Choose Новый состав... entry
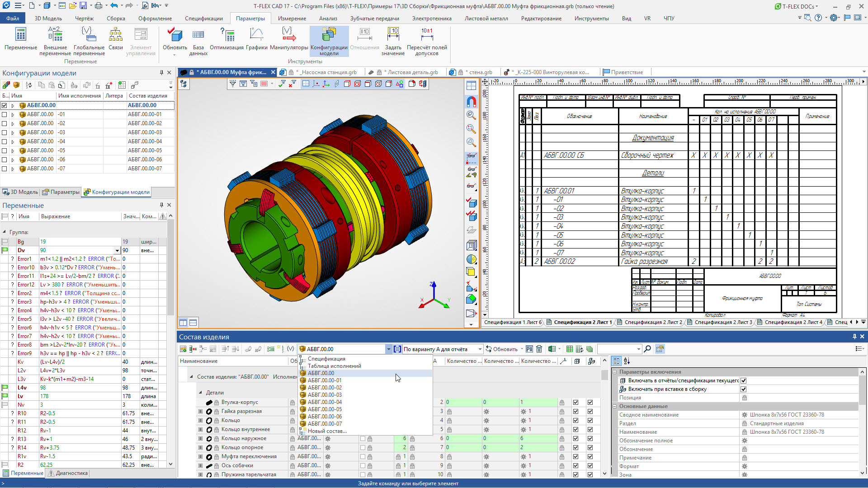The height and width of the screenshot is (488, 868). coord(327,431)
